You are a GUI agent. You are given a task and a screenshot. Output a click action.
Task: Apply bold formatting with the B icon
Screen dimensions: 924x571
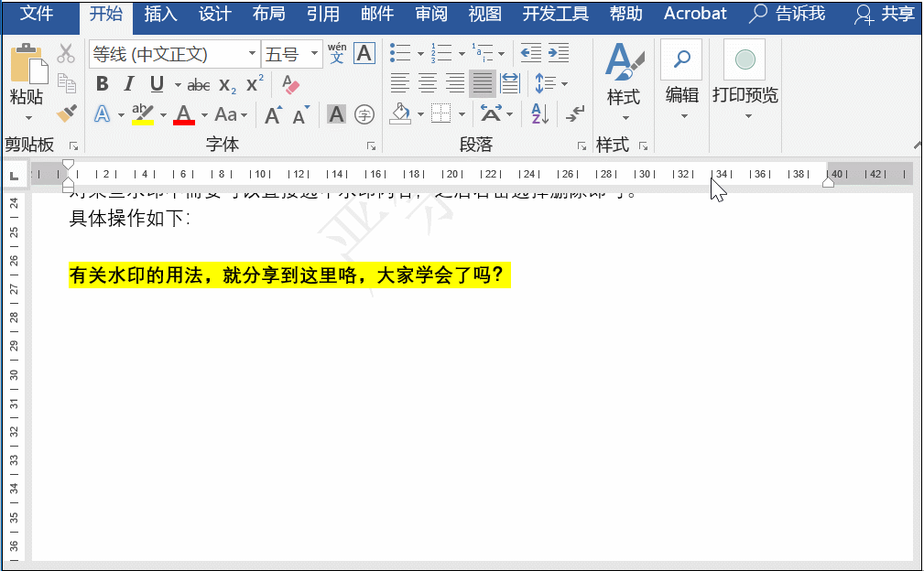pyautogui.click(x=102, y=84)
